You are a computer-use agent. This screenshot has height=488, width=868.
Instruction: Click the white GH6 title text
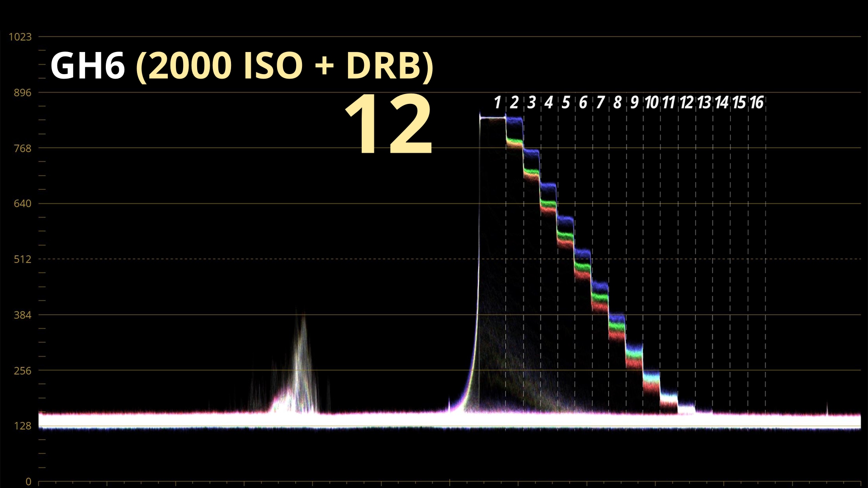(87, 66)
